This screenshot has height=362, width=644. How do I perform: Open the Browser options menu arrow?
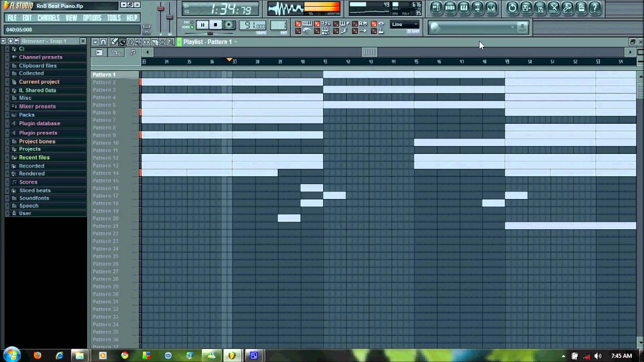tap(3, 41)
